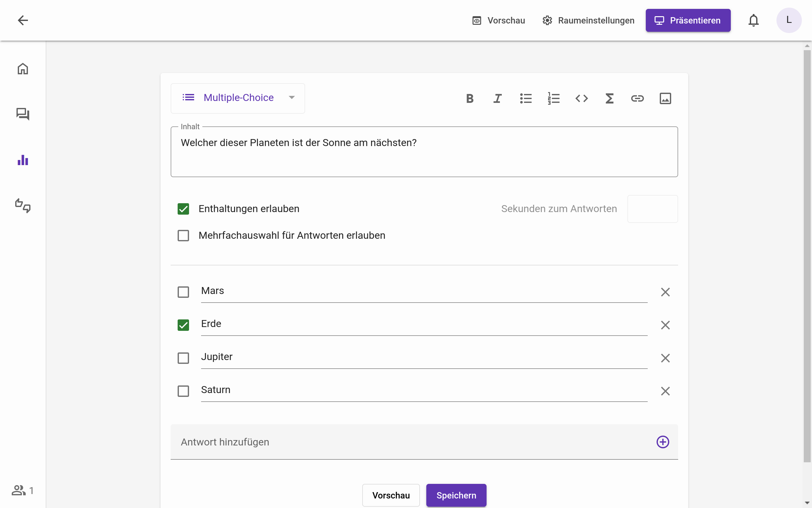Click the vertical page scrollbar
The image size is (812, 508).
(807, 256)
